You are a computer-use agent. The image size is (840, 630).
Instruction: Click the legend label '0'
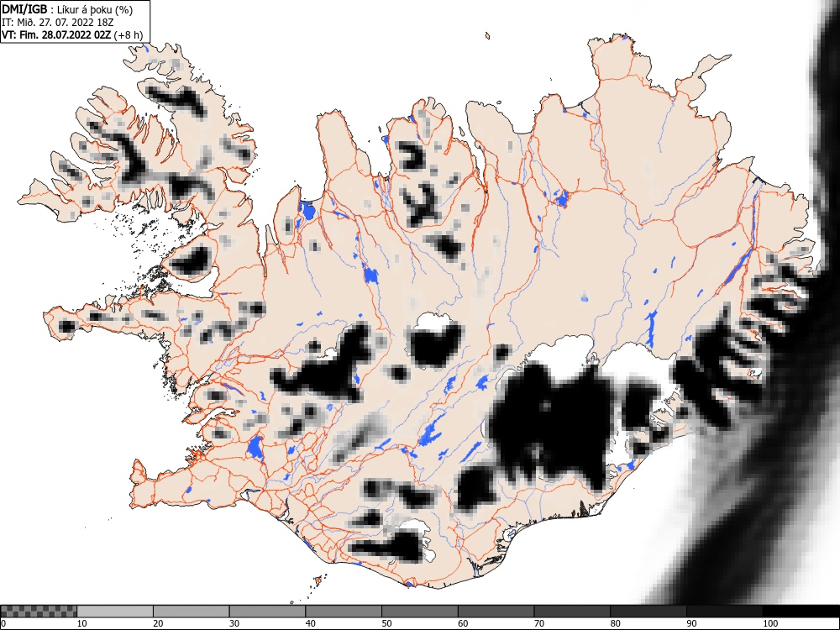(3, 623)
